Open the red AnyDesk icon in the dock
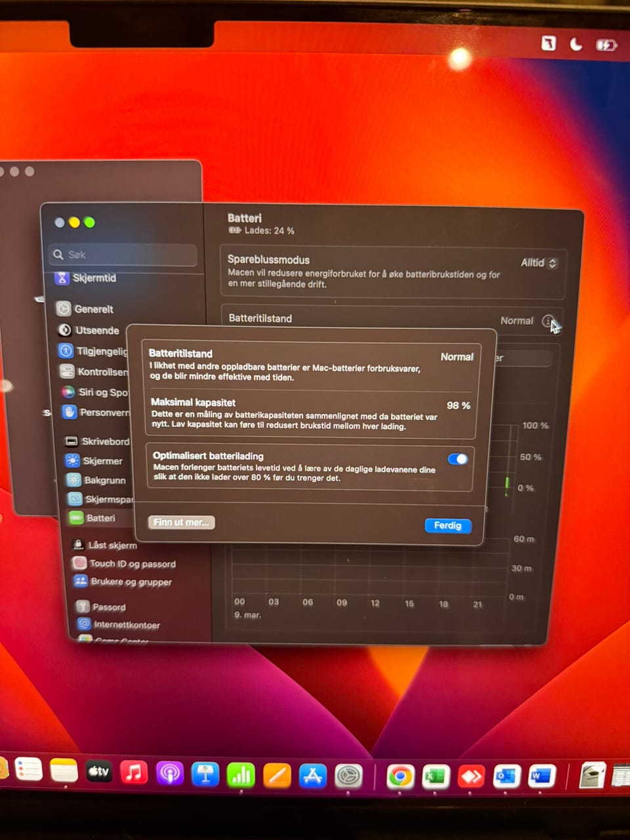 [471, 777]
